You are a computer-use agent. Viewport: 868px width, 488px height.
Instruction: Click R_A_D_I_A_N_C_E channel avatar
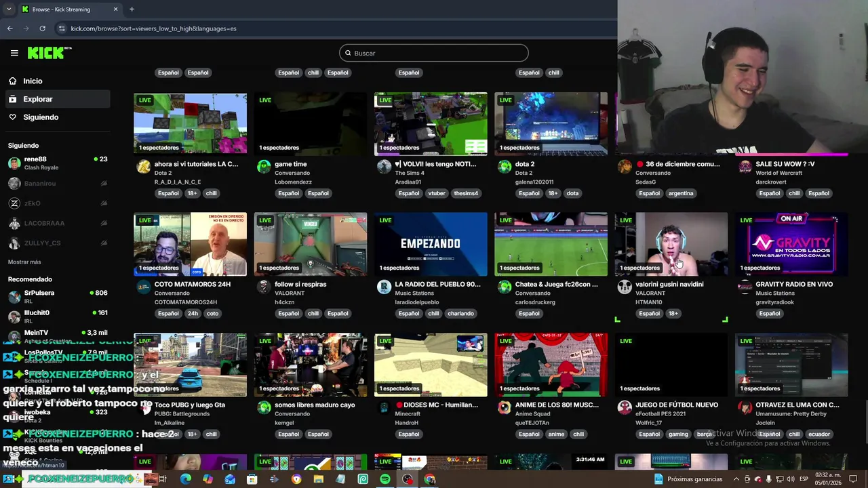click(143, 167)
